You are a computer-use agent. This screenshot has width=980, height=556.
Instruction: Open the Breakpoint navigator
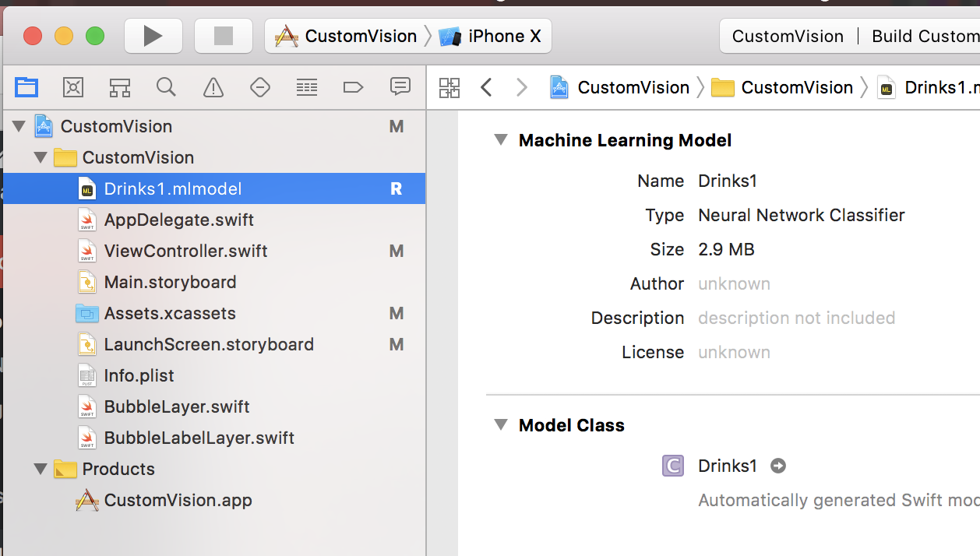point(354,87)
